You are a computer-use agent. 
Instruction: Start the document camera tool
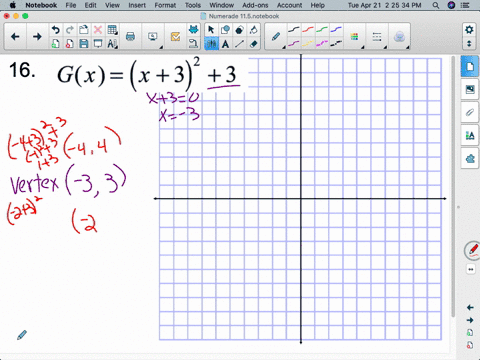pos(193,44)
